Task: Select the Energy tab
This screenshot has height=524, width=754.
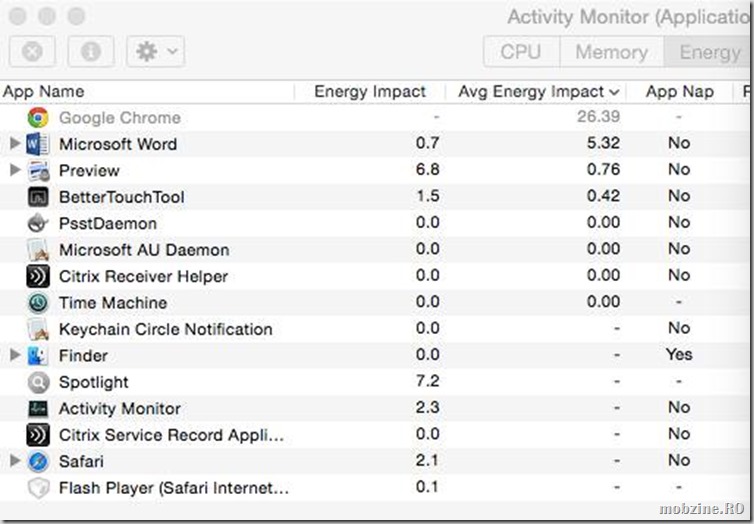Action: pyautogui.click(x=709, y=51)
